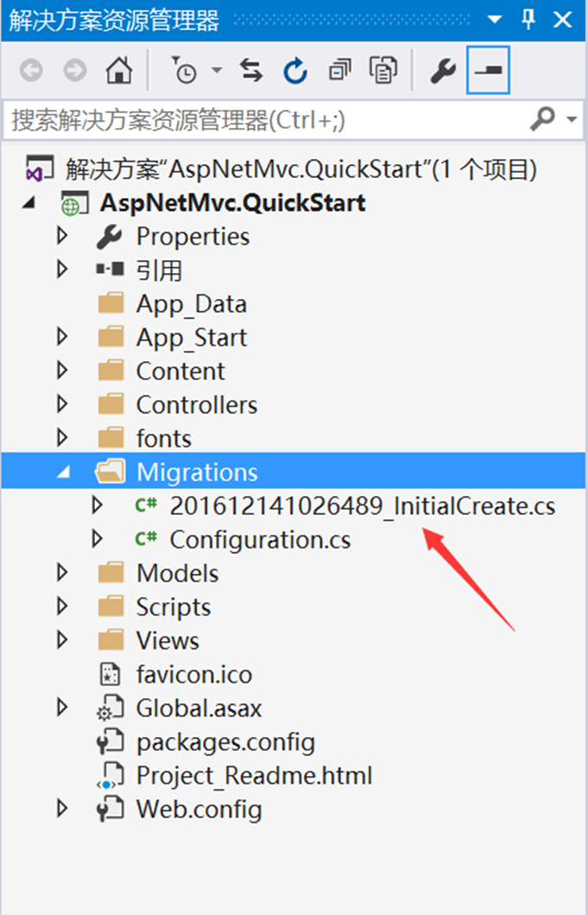This screenshot has width=588, height=915.
Task: Click the AspNetMvc.QuickStart project node
Action: pos(233,202)
